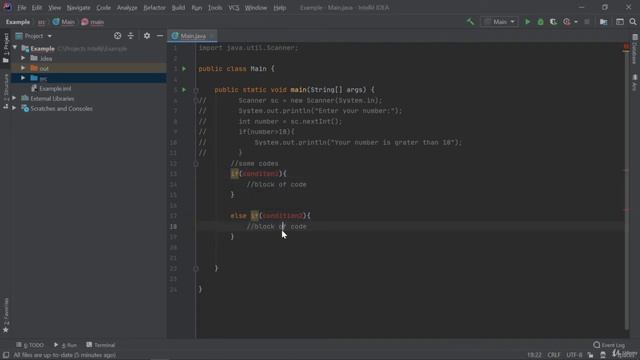This screenshot has width=640, height=360.
Task: Toggle code fold marker at line 12
Action: [196, 163]
